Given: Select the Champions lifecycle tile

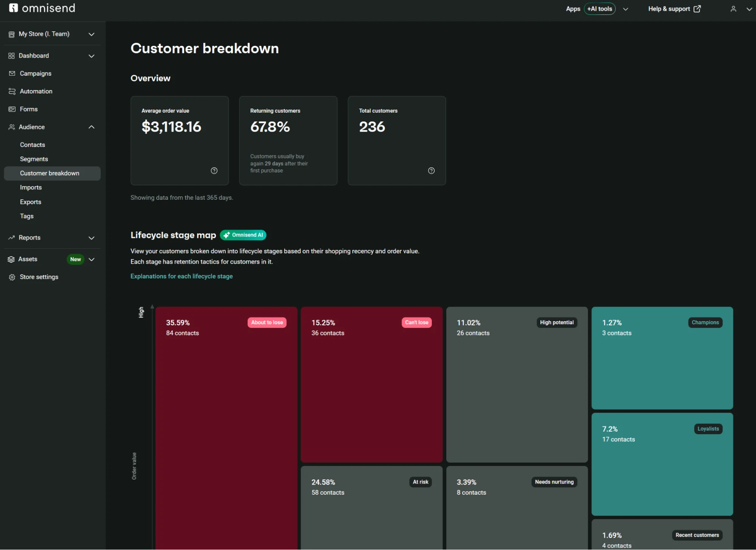Looking at the screenshot, I should click(662, 358).
